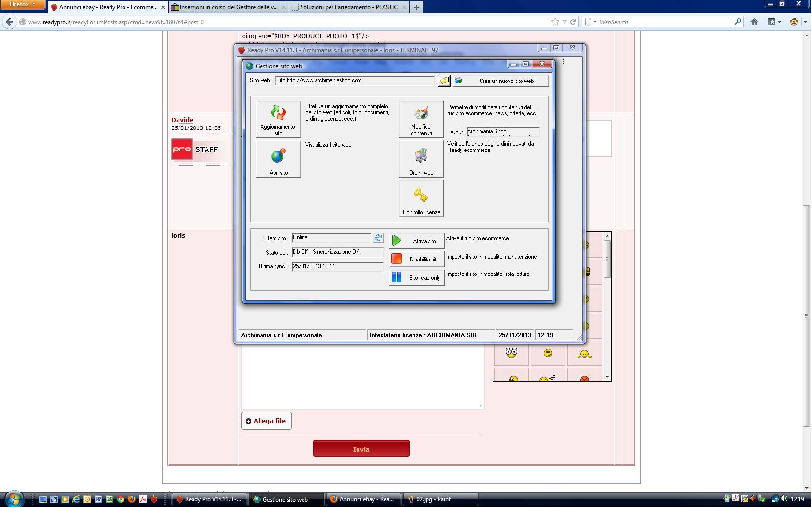Open the Firefox bookmarks menu button
Image resolution: width=812 pixels, height=507 pixels.
(x=774, y=22)
